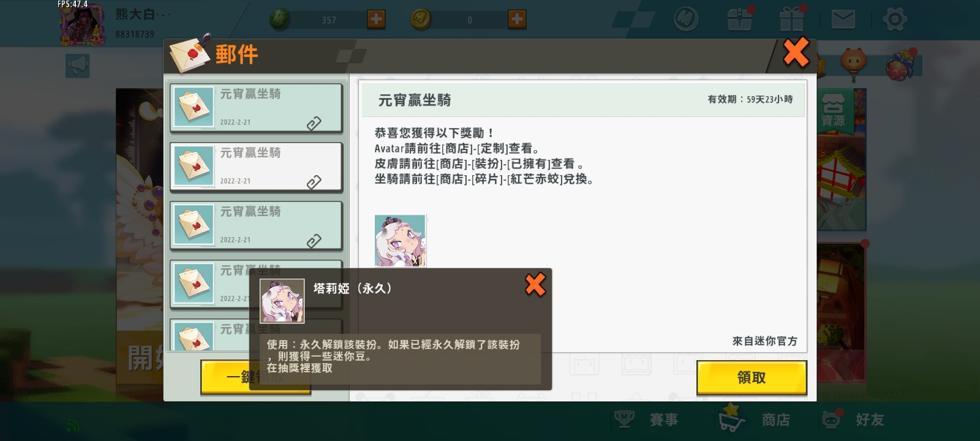Open the envelope mail icon in top bar
The height and width of the screenshot is (441, 980).
pos(843,20)
